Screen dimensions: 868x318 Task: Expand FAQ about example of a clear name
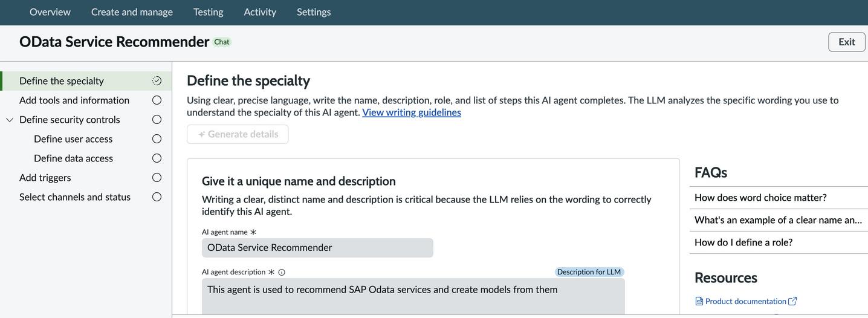[x=779, y=220]
